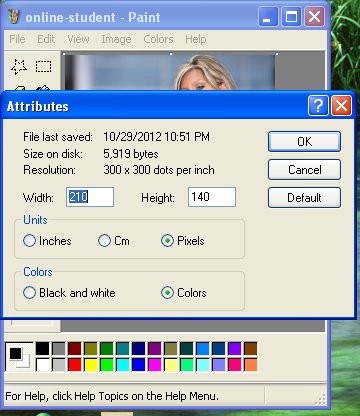Pick the bright blue color swatch
The image size is (360, 416).
(x=138, y=365)
